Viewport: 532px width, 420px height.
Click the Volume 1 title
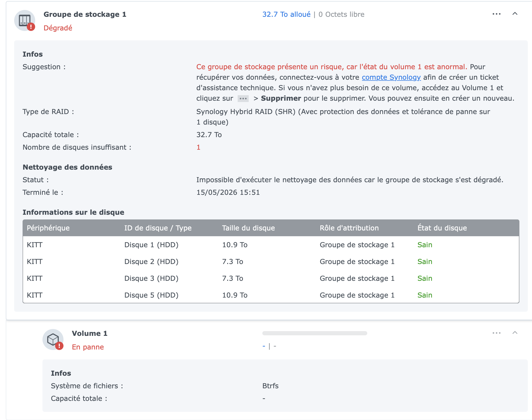90,333
